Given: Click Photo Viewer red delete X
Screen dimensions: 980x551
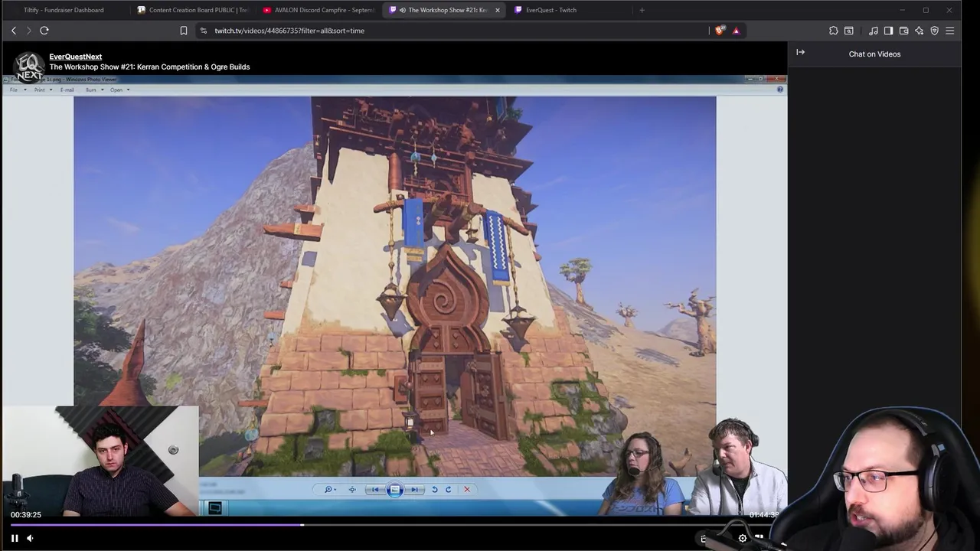Looking at the screenshot, I should [467, 490].
